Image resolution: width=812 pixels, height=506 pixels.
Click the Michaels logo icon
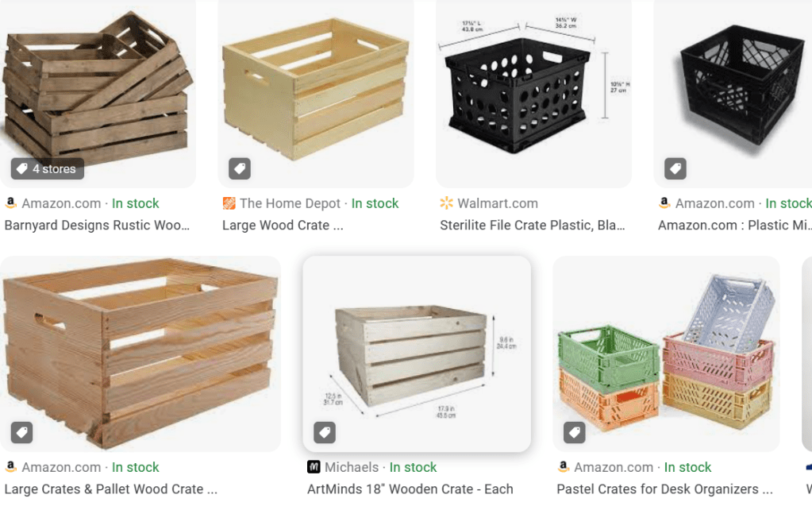[314, 467]
